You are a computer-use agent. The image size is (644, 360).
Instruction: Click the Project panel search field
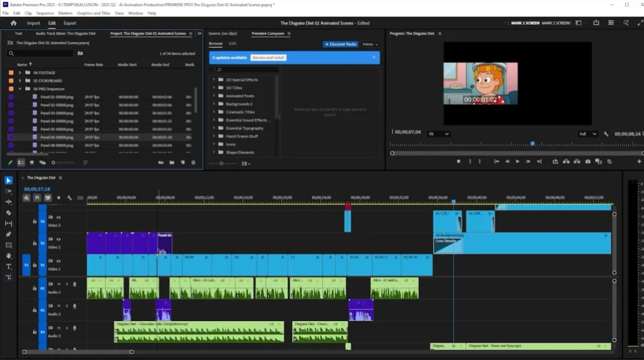(x=40, y=54)
